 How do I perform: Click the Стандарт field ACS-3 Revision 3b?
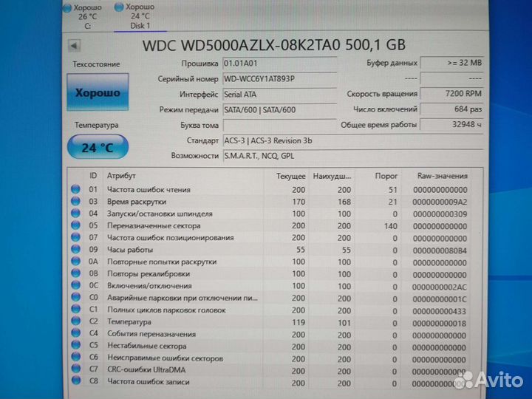click(353, 141)
